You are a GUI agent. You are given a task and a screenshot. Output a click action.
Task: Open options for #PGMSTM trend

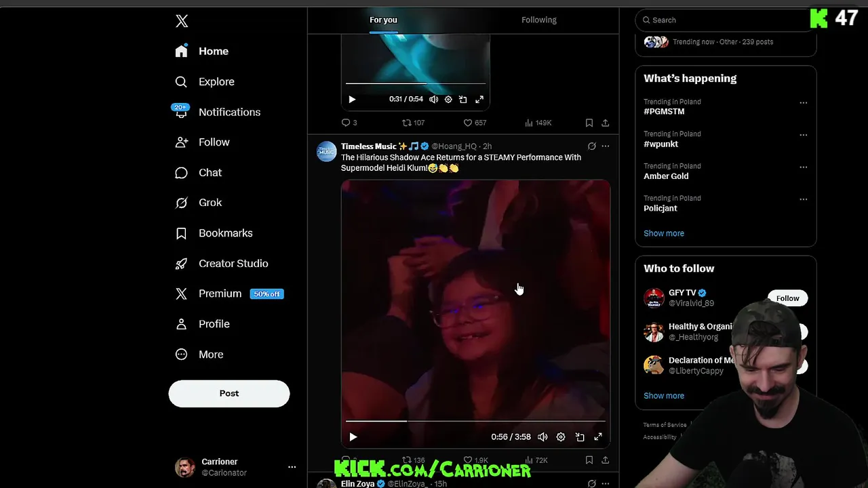coord(804,103)
